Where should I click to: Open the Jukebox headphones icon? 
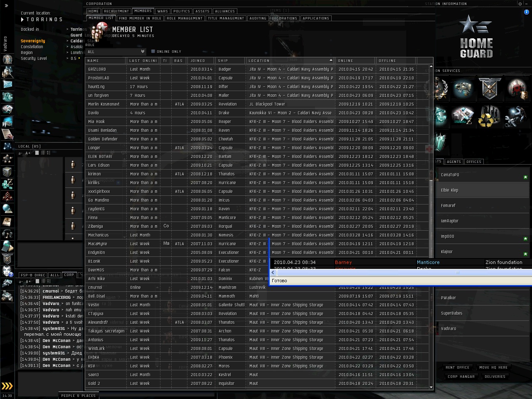(7, 234)
